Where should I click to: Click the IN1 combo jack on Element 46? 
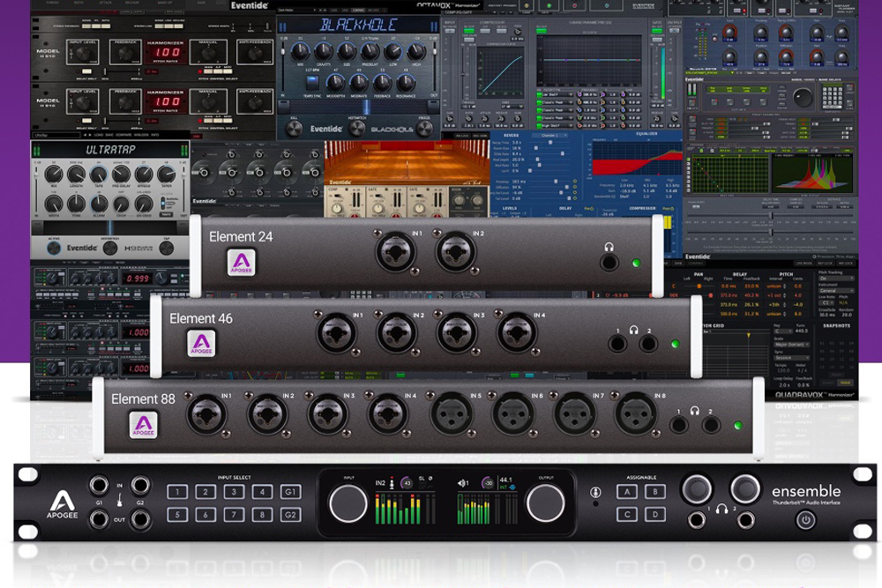(336, 332)
